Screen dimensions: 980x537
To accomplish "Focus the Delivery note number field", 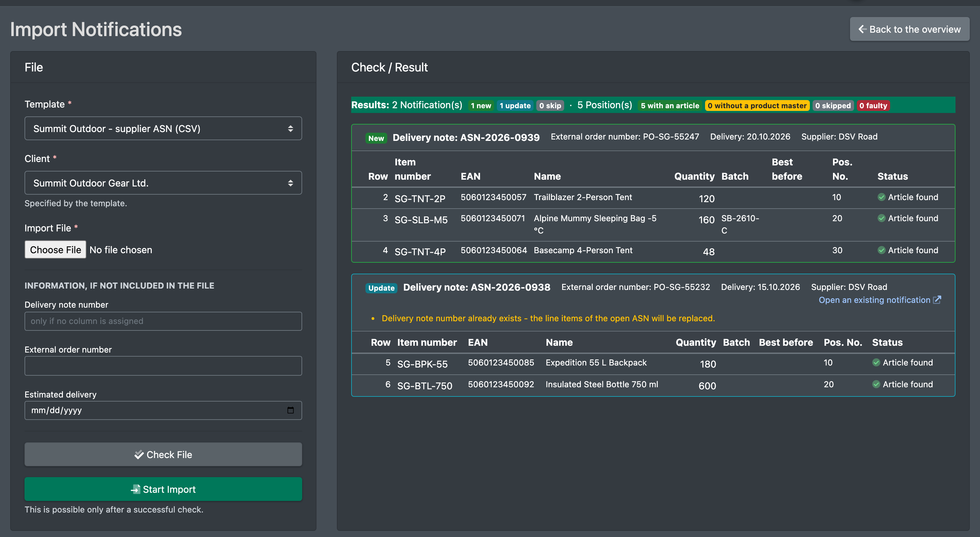I will click(163, 321).
